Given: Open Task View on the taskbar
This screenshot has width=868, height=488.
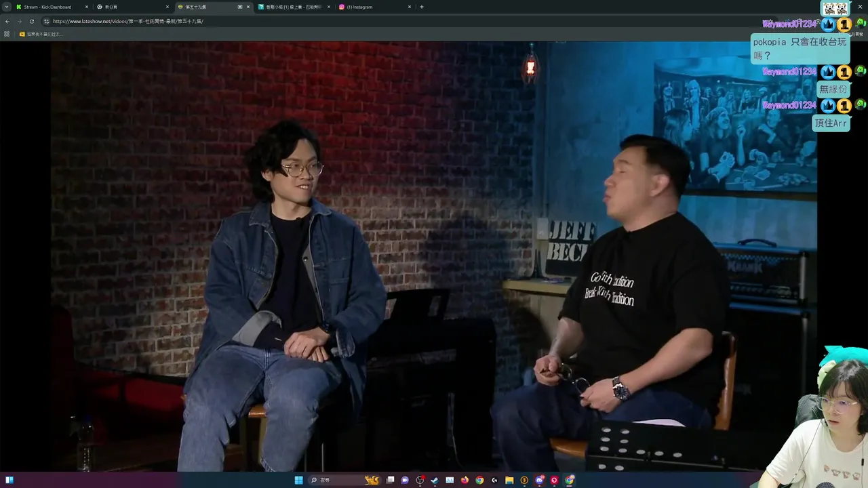Looking at the screenshot, I should tap(390, 480).
